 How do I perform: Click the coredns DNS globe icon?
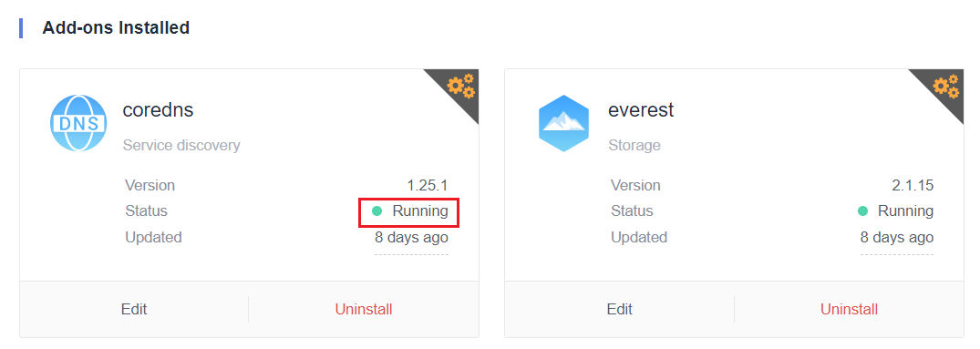pos(78,123)
